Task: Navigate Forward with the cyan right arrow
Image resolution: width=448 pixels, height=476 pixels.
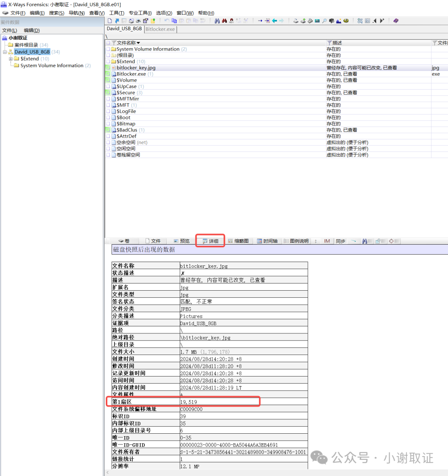Action: point(282,21)
